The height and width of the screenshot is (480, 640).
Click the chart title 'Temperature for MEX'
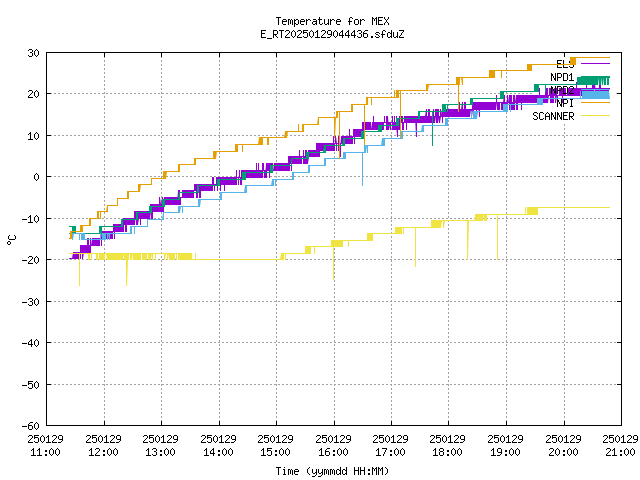[x=332, y=21]
